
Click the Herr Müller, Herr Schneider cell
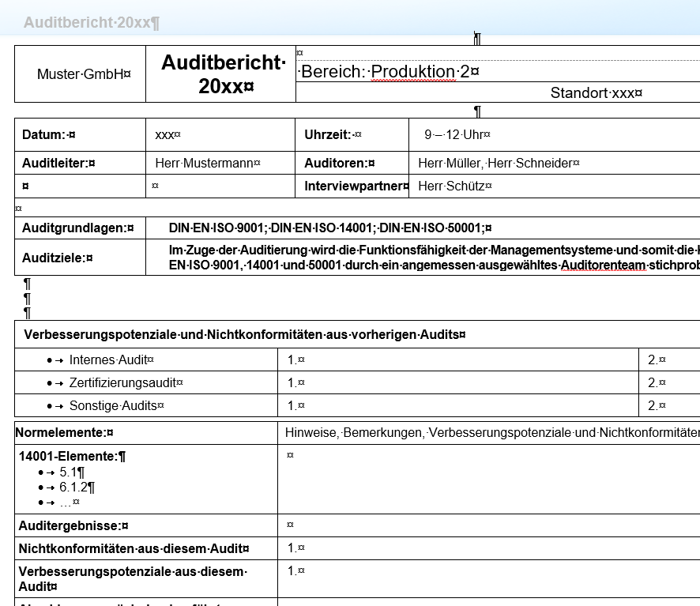coord(498,164)
